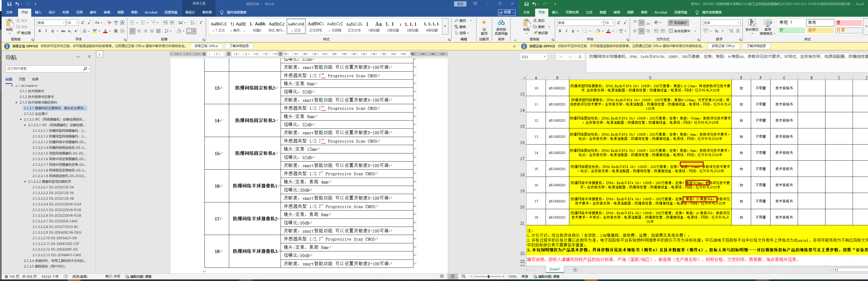This screenshot has height=281, width=868.
Task: Save the Excel workbook from quick access toolbar
Action: coord(526,4)
